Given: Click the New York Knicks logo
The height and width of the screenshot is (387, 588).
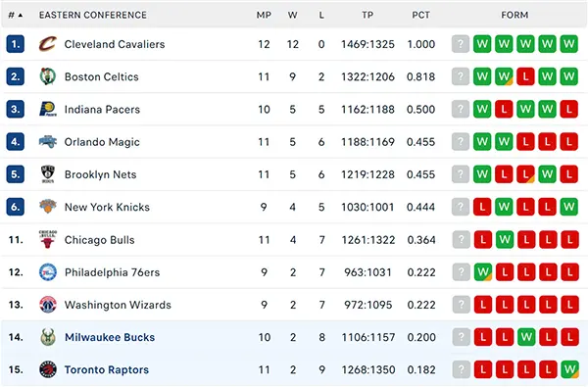Looking at the screenshot, I should [48, 207].
